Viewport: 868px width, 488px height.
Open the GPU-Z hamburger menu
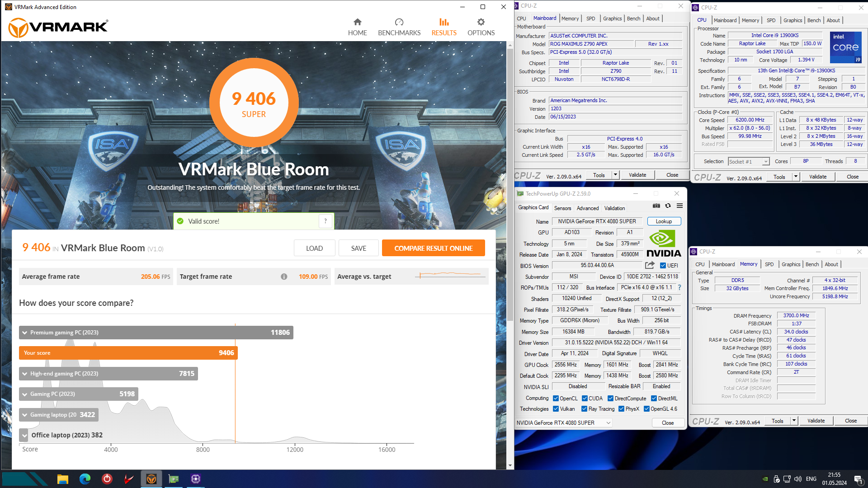coord(679,206)
